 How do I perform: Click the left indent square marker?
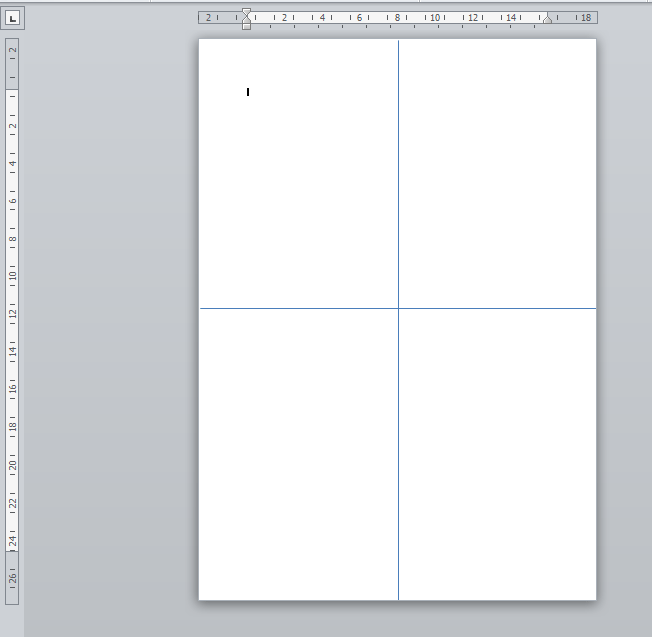[x=246, y=27]
